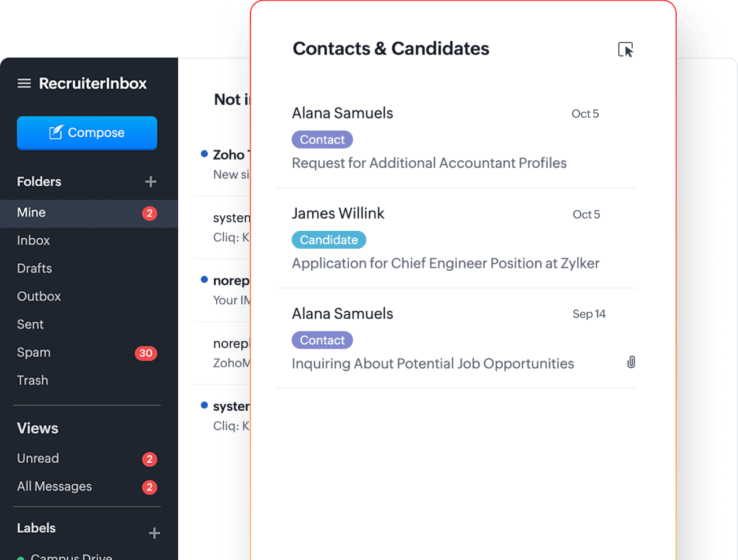The width and height of the screenshot is (738, 560).
Task: Select the Unread view
Action: pos(38,458)
